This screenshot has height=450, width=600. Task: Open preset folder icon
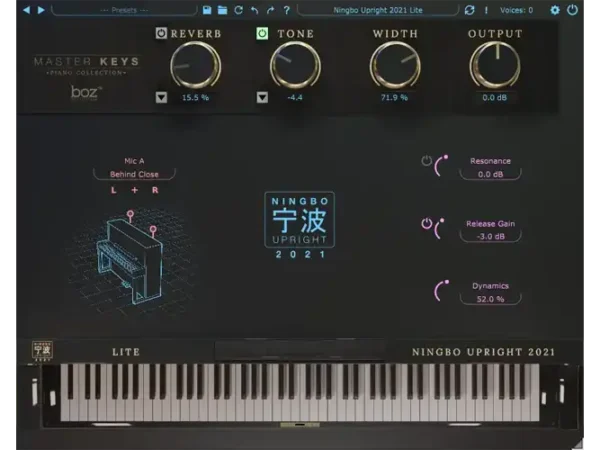pyautogui.click(x=222, y=10)
